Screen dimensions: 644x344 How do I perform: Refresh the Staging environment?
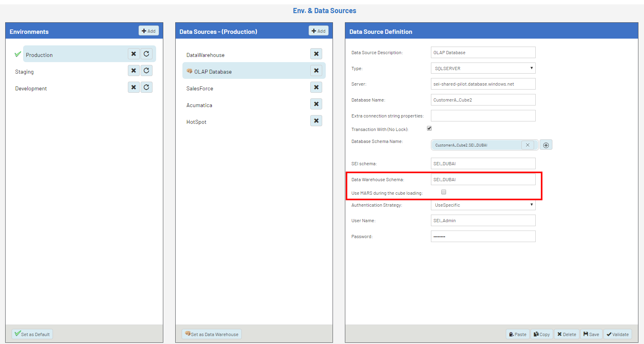[146, 70]
